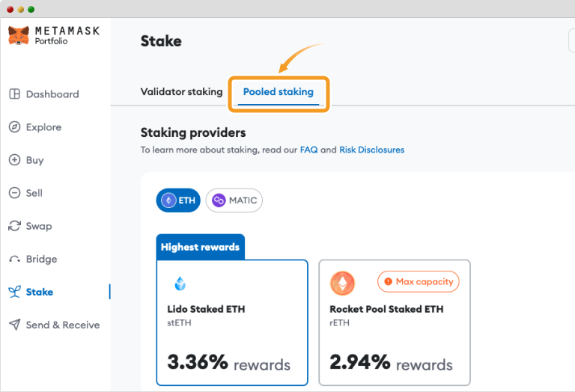Select the Lido Staked ETH card
The width and height of the screenshot is (575, 392).
232,322
